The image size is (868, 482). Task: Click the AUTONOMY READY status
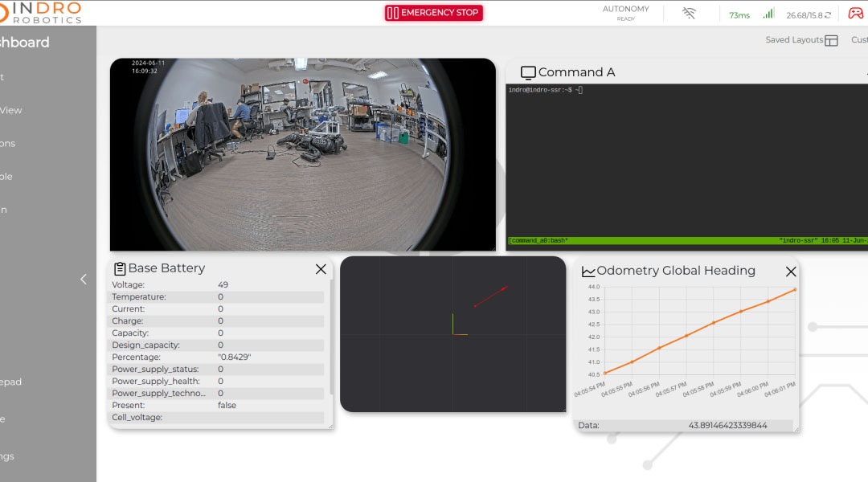point(626,12)
